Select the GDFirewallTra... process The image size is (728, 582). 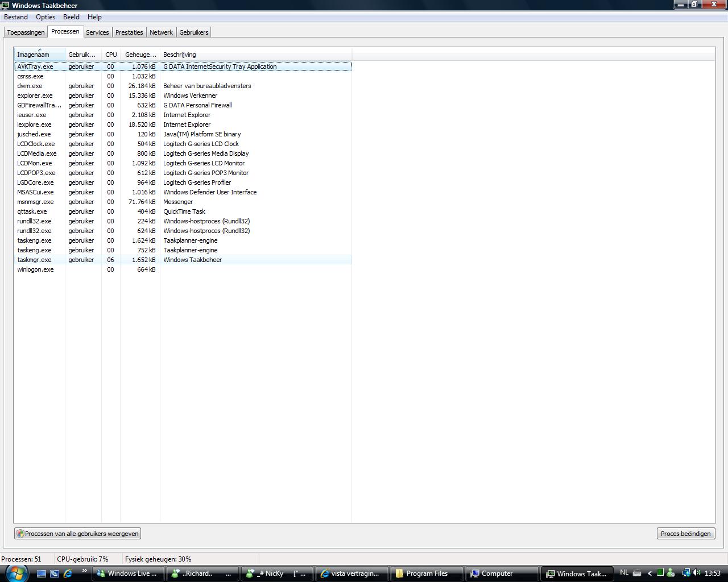(x=183, y=105)
